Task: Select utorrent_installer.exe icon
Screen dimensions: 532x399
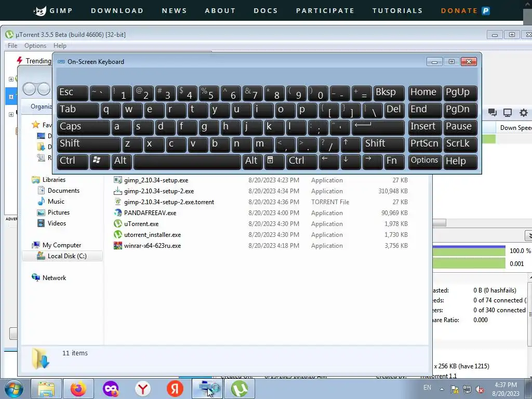Action: [118, 234]
